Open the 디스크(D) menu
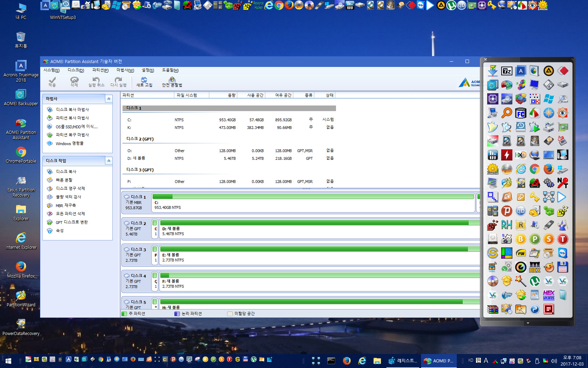This screenshot has height=368, width=588. click(76, 70)
